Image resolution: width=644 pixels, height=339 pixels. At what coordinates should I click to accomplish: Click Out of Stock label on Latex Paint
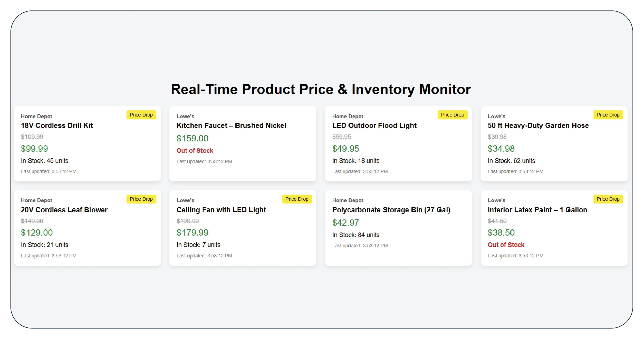506,245
